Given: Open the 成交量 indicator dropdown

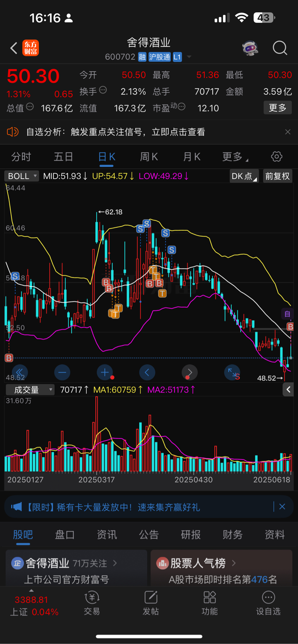Looking at the screenshot, I should 30,390.
